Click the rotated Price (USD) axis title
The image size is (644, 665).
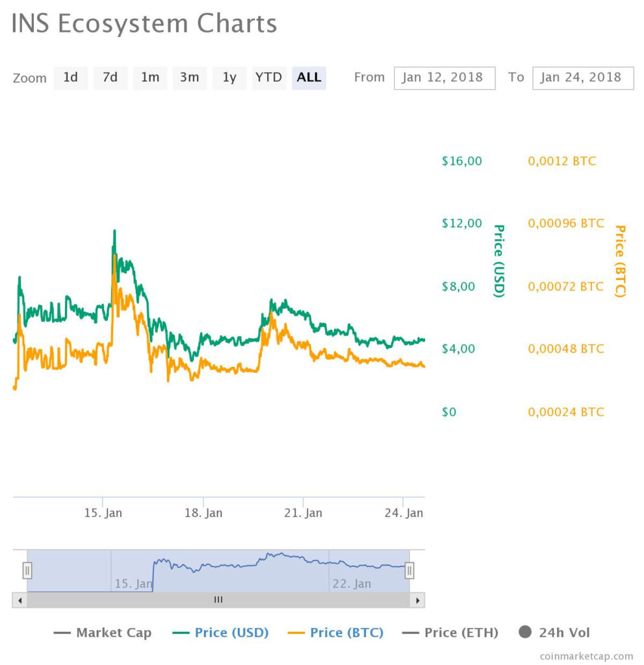point(499,261)
